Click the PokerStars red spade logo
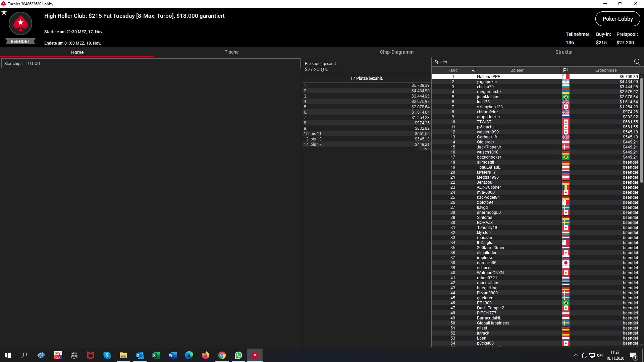The image size is (644, 362). (20, 23)
